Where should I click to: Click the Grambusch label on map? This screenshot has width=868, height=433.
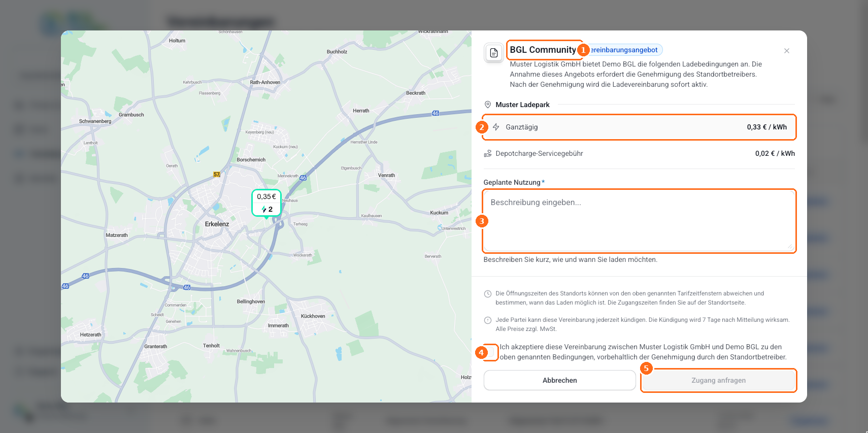pyautogui.click(x=131, y=115)
